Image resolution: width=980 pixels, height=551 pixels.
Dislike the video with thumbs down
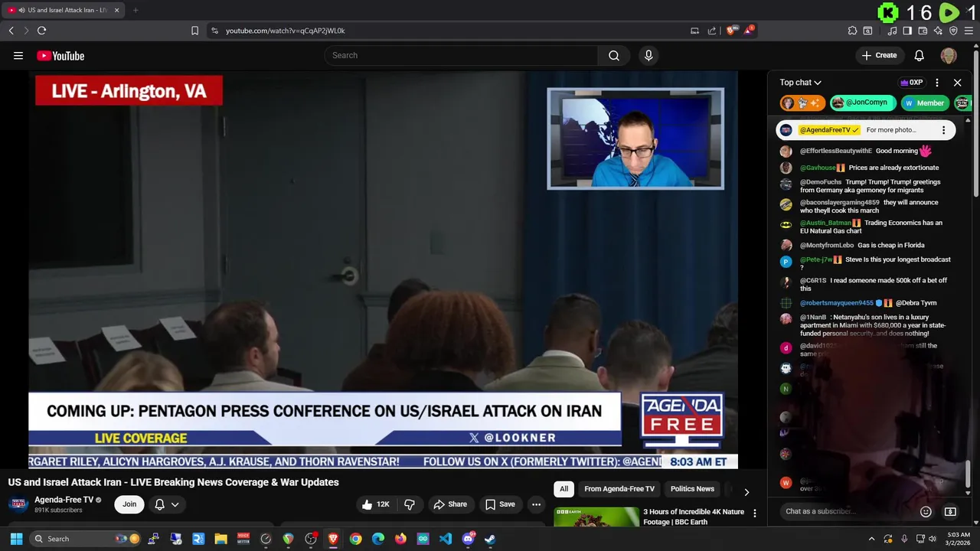410,504
